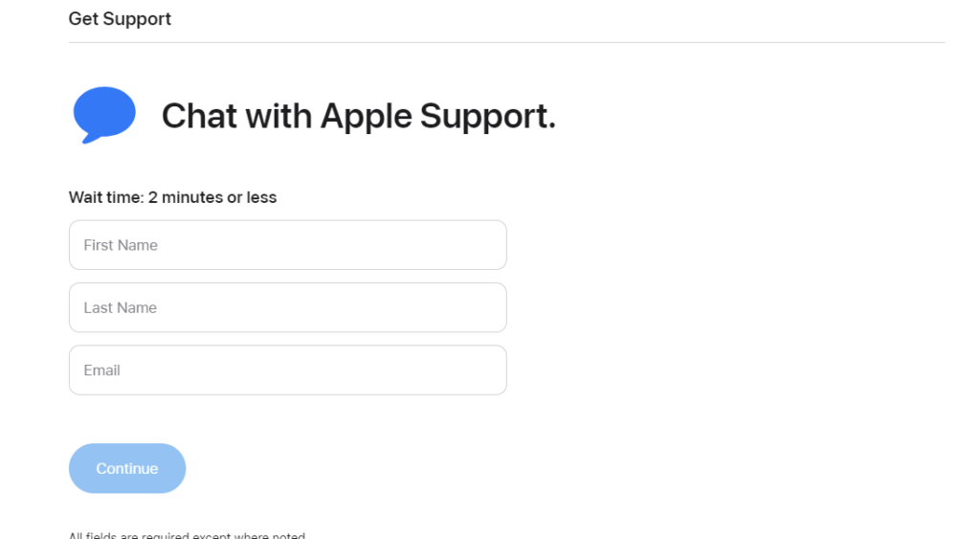The image size is (980, 539).
Task: Place cursor at right end of First Name field
Action: (497, 245)
